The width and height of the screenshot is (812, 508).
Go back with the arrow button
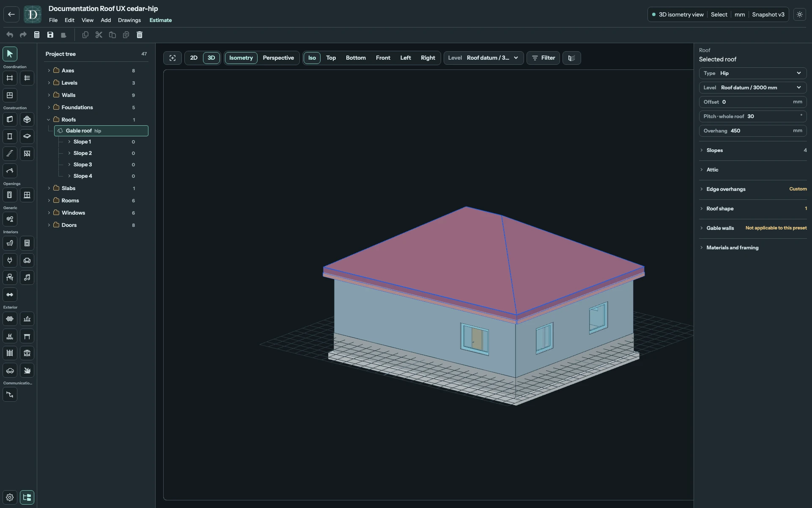click(x=11, y=14)
